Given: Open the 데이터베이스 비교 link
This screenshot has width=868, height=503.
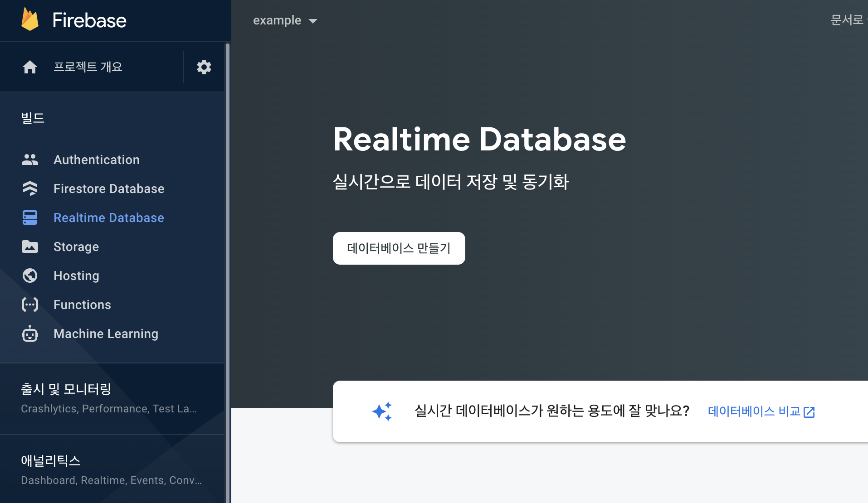Looking at the screenshot, I should [x=754, y=411].
